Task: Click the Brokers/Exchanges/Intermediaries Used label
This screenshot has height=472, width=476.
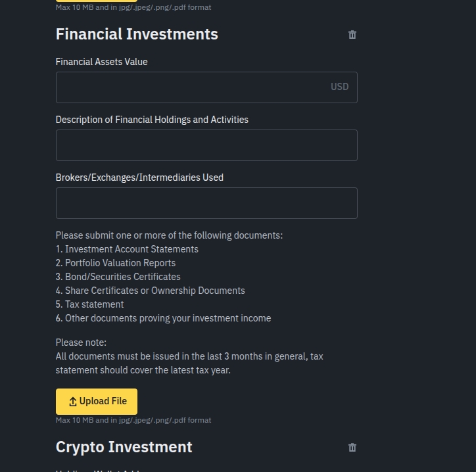Action: tap(139, 177)
